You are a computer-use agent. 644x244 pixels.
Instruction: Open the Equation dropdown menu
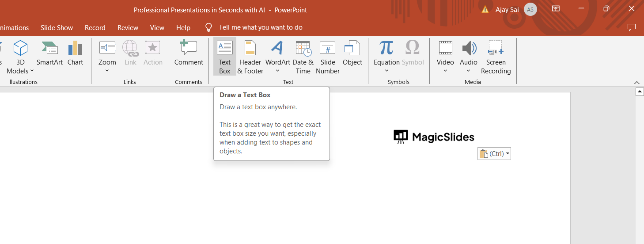point(386,71)
